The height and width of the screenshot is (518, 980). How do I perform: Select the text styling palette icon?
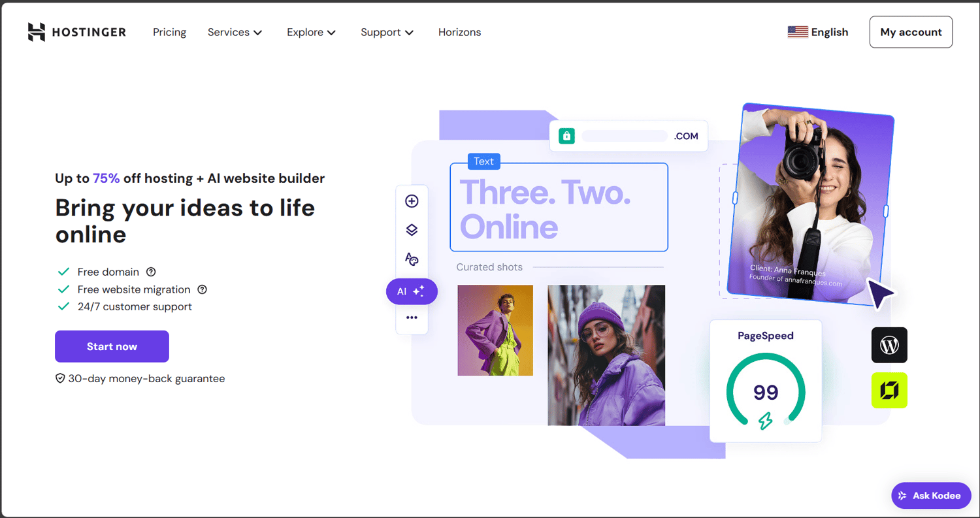412,259
